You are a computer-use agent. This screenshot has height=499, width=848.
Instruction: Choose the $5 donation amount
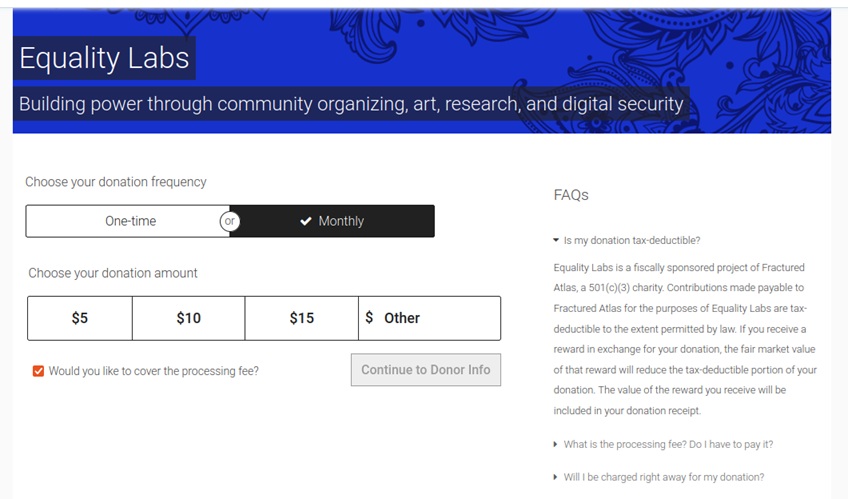click(x=80, y=318)
